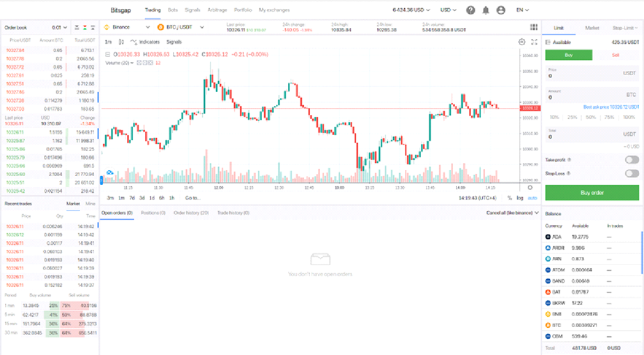Viewport: 644px width, 355px height.
Task: Open the EN language dropdown
Action: [x=522, y=10]
